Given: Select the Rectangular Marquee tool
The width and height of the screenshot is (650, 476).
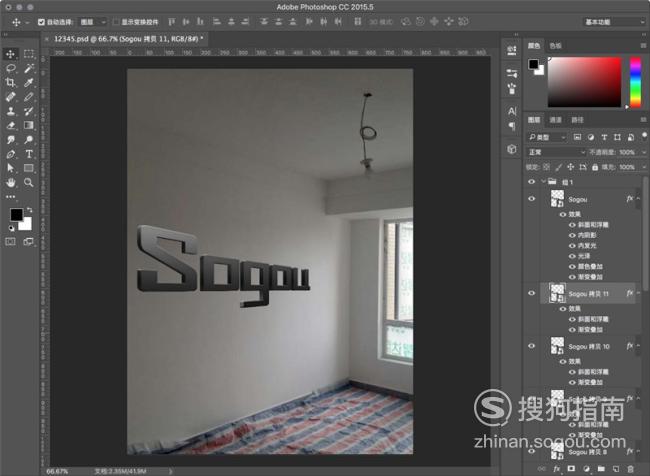Looking at the screenshot, I should pos(29,54).
